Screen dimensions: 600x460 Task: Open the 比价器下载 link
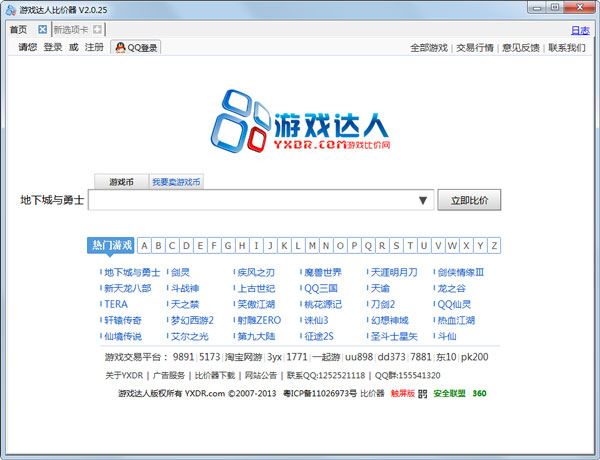point(215,375)
